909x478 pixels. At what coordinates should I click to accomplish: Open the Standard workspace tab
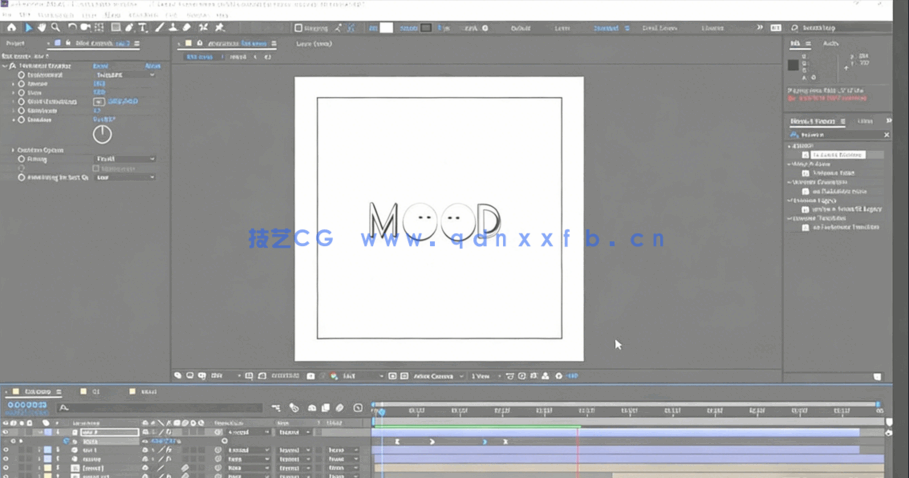point(607,28)
